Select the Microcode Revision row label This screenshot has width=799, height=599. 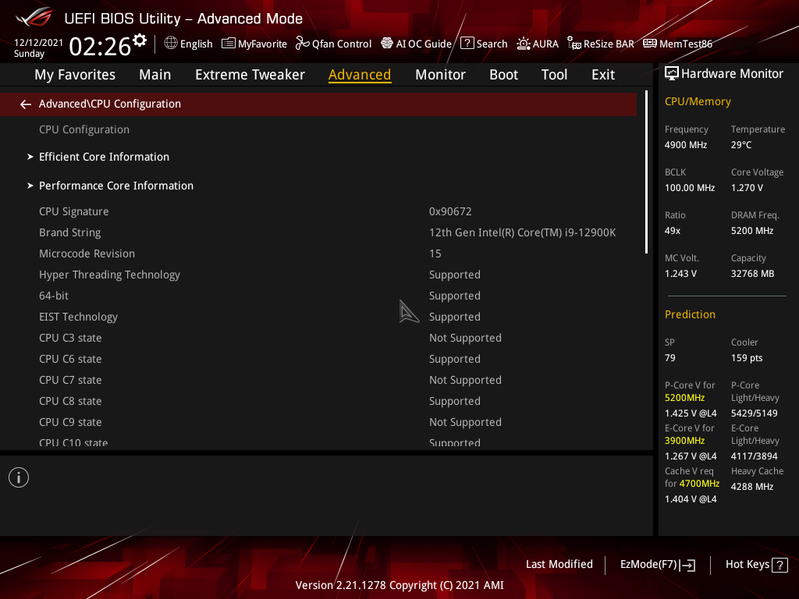click(x=87, y=254)
